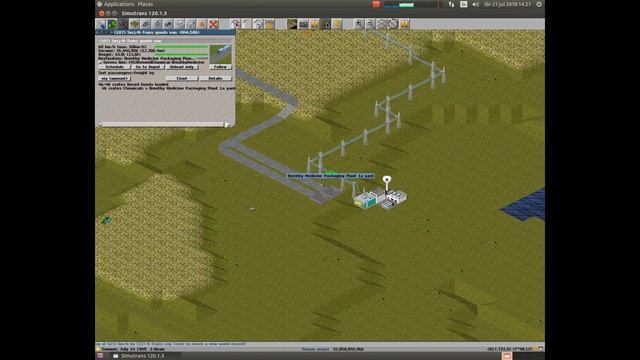Click the date text in status bar
The height and width of the screenshot is (360, 640).
[x=133, y=349]
